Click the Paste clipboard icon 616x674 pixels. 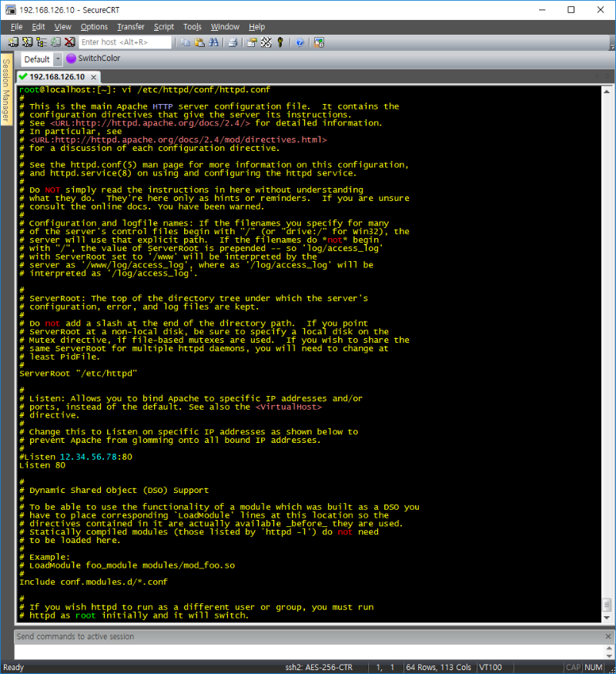click(x=199, y=42)
